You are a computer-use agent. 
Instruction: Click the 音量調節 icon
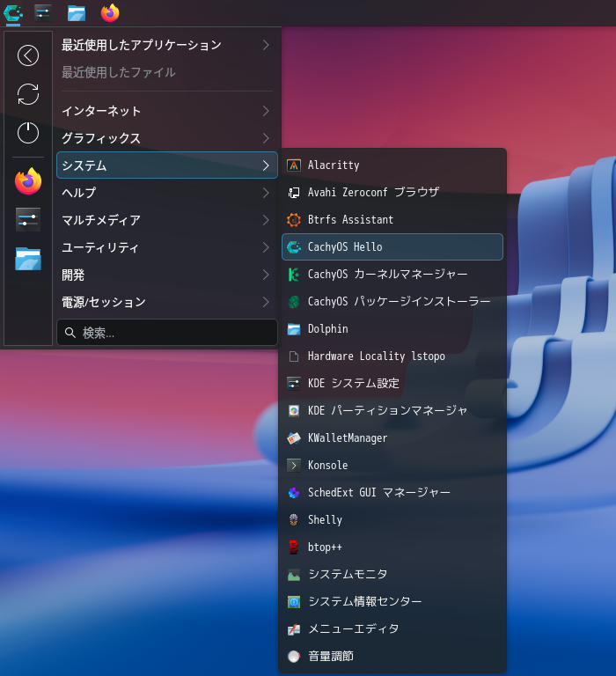coord(294,656)
